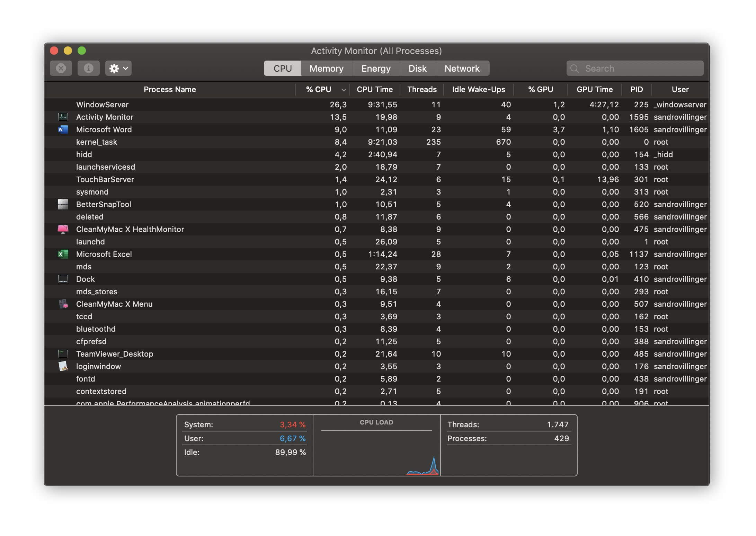Viewport: 756px width, 536px height.
Task: Select the launchd process row
Action: (x=377, y=242)
